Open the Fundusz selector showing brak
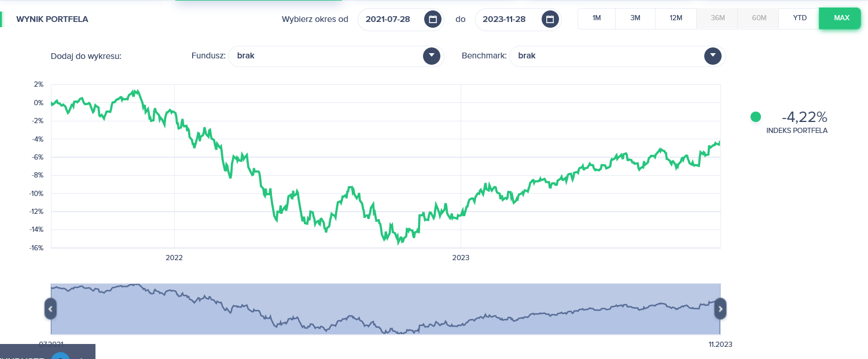This screenshot has width=868, height=359. 324,56
